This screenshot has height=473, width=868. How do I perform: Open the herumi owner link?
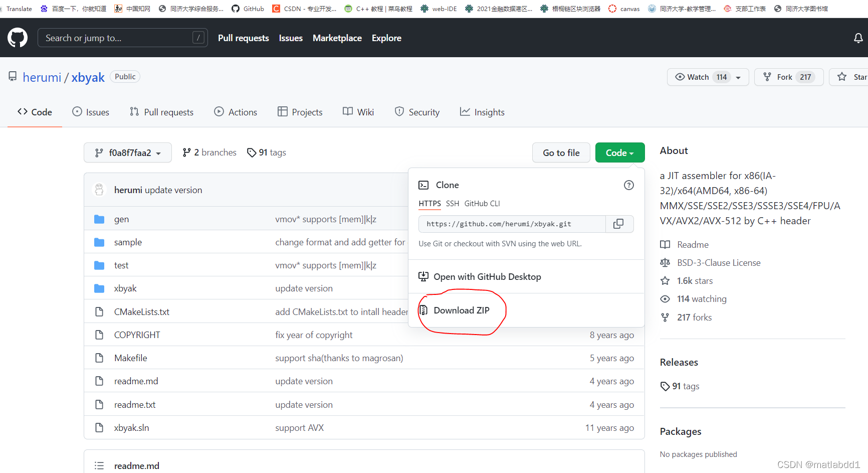(x=42, y=77)
